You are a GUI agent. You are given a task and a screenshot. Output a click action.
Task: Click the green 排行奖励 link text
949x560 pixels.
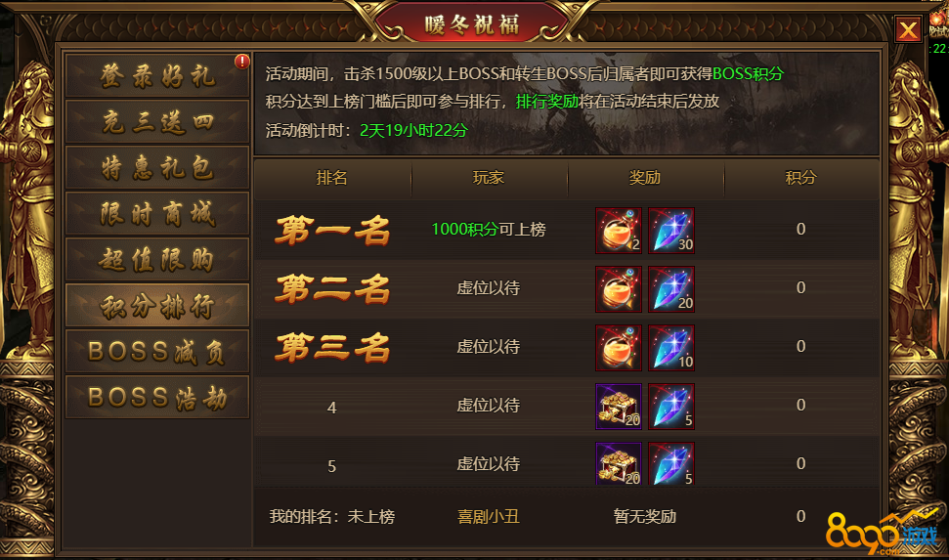tap(547, 101)
